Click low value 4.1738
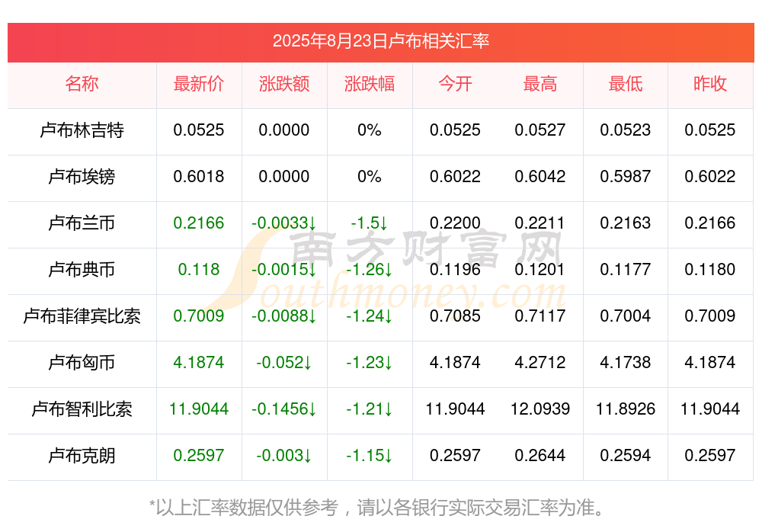Screen dimensions: 762x532 (x=626, y=362)
